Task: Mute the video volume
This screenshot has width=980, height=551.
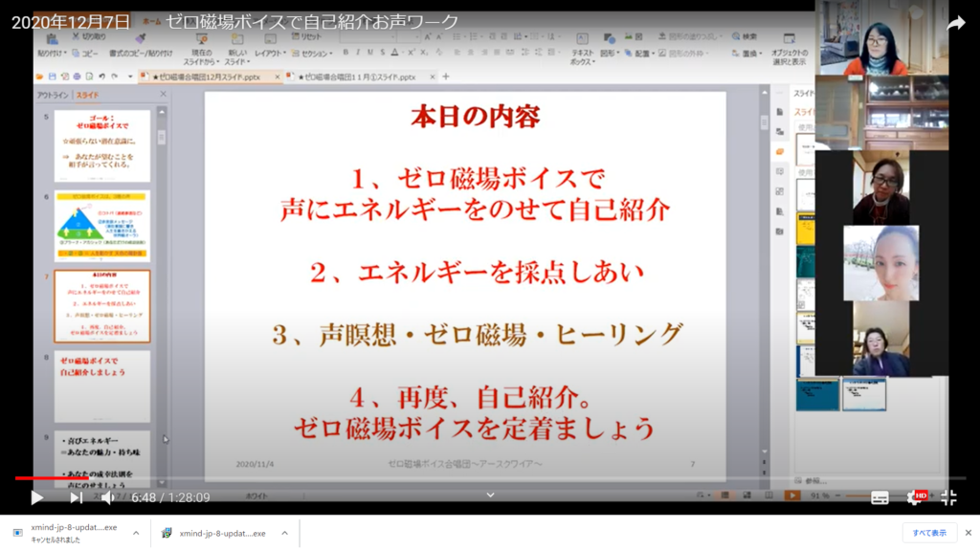Action: pos(108,497)
